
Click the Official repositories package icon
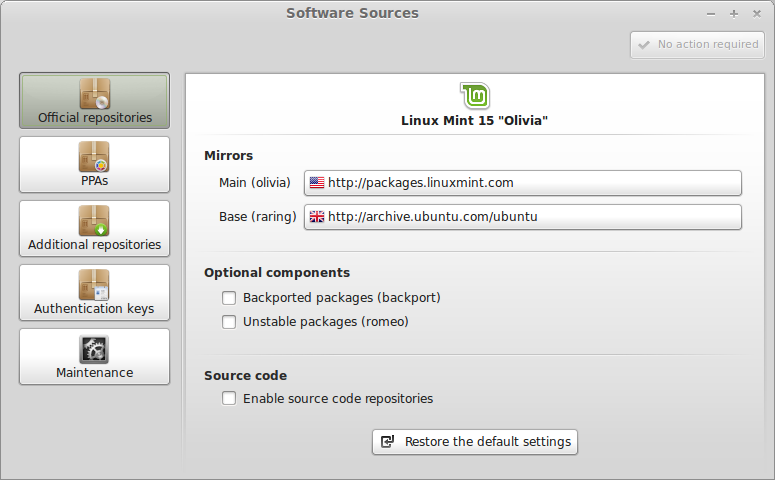pos(94,93)
